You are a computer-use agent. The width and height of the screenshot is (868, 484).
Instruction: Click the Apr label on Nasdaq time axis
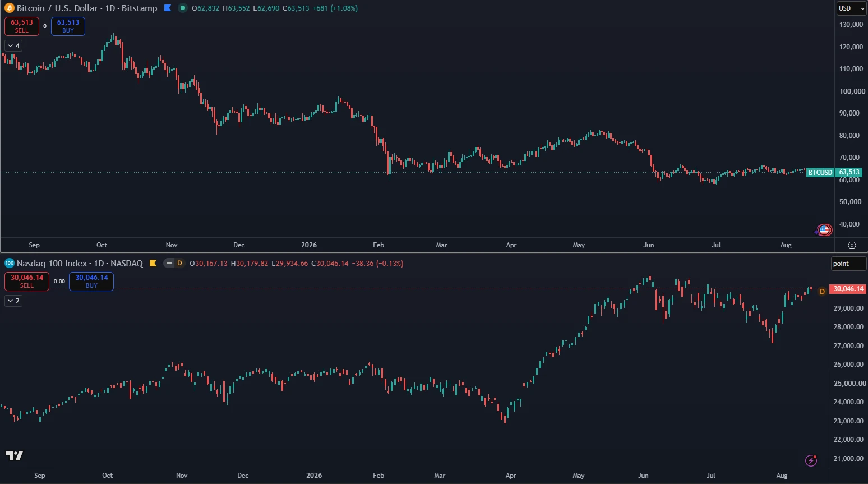coord(511,476)
